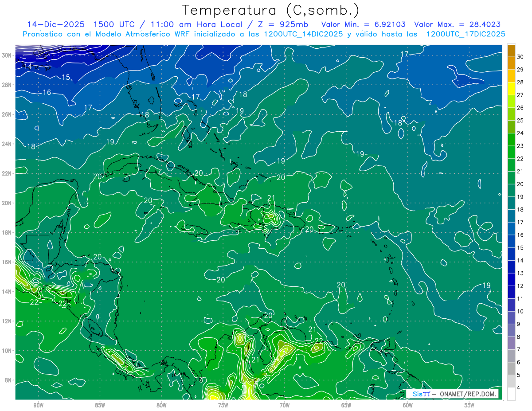Click the colorbar scale value '10'
The image size is (532, 411).
(520, 311)
